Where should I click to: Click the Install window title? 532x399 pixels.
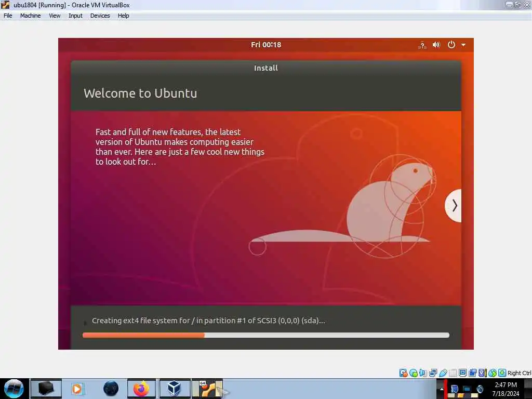click(266, 68)
